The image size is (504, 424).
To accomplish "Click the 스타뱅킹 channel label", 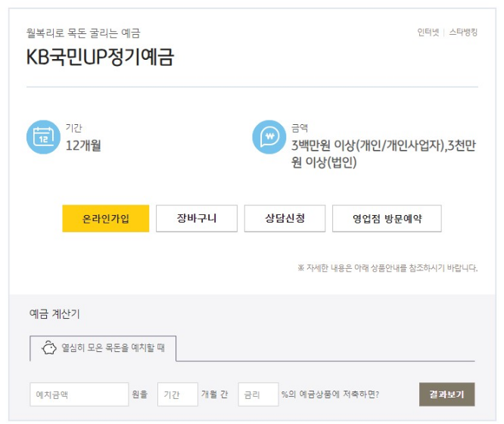I will 462,33.
